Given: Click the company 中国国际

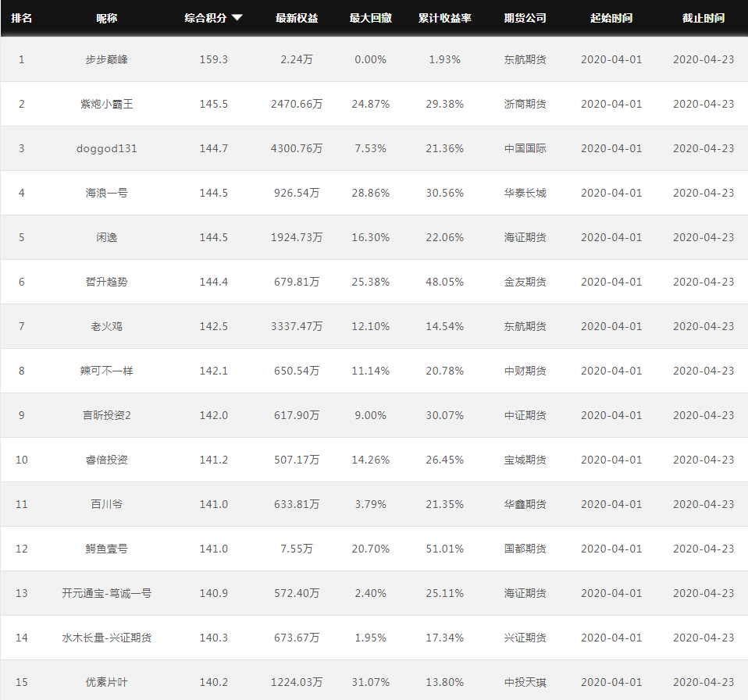Looking at the screenshot, I should click(525, 148).
